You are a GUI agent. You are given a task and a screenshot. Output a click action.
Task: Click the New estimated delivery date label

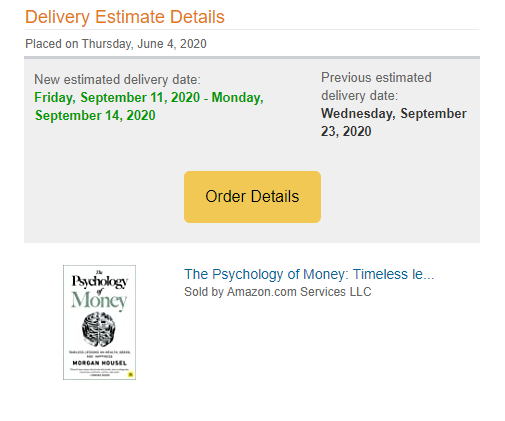pos(117,80)
